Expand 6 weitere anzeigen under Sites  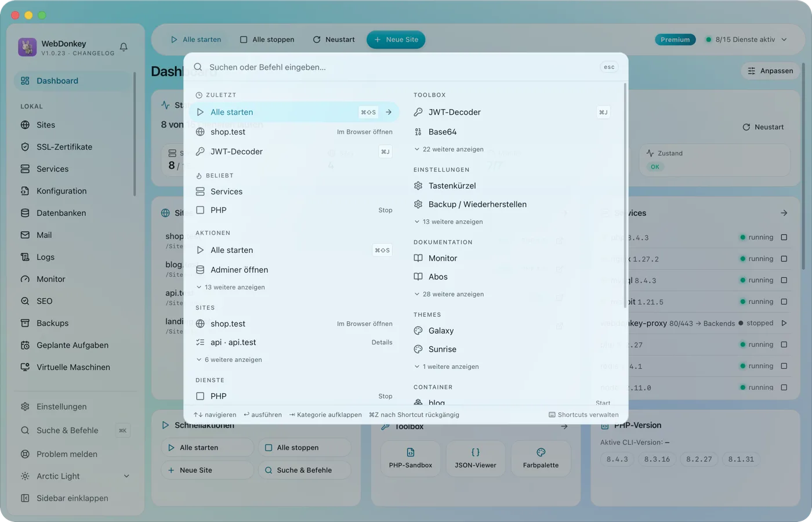pyautogui.click(x=229, y=360)
